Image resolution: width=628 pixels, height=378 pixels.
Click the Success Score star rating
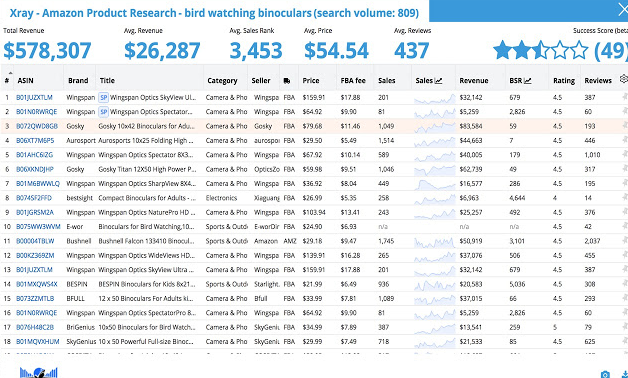[540, 50]
